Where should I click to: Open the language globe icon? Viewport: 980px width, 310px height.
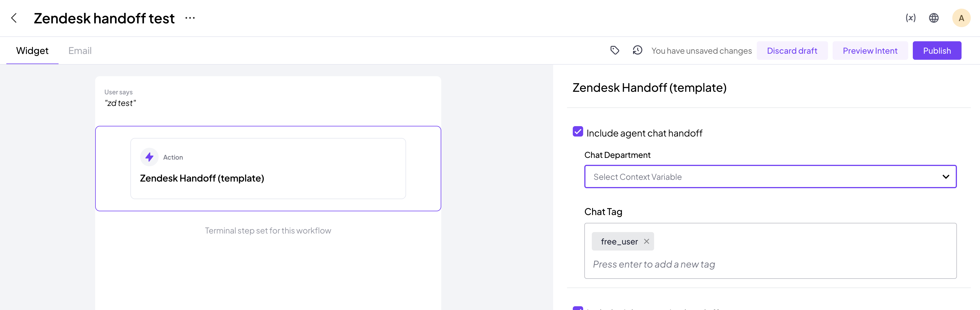click(934, 18)
